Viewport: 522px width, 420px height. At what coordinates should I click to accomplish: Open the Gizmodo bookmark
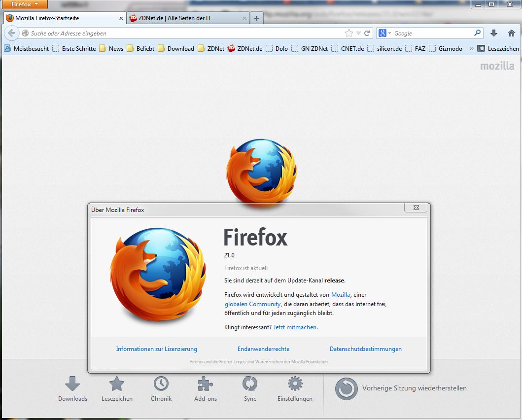click(446, 49)
